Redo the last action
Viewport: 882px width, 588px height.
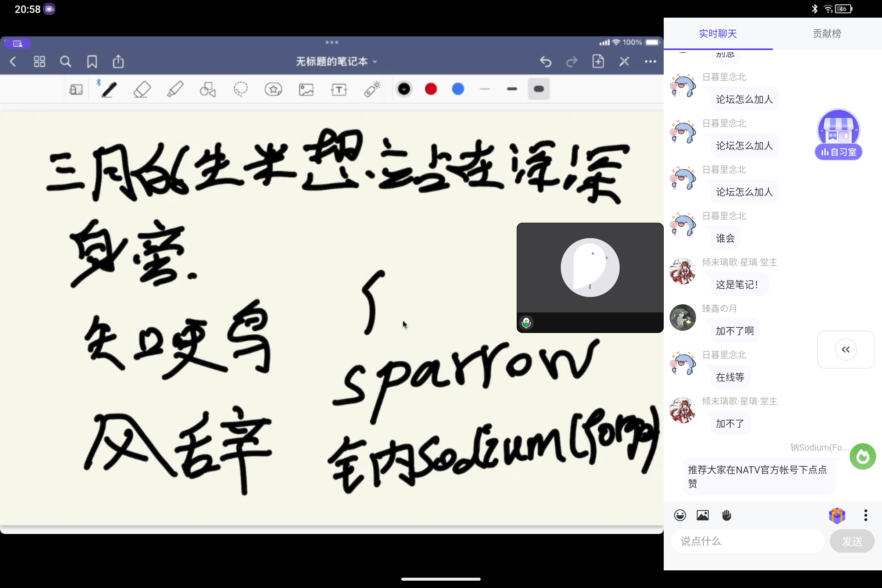(571, 61)
